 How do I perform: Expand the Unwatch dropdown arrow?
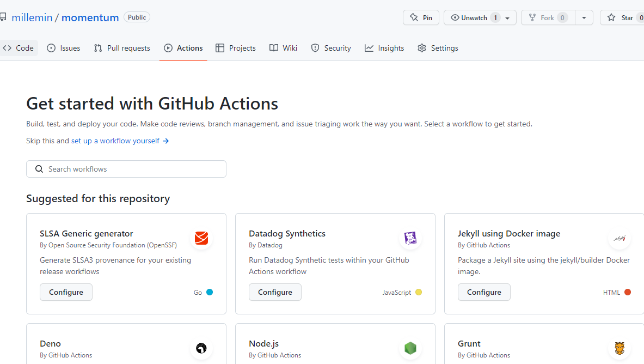coord(508,18)
